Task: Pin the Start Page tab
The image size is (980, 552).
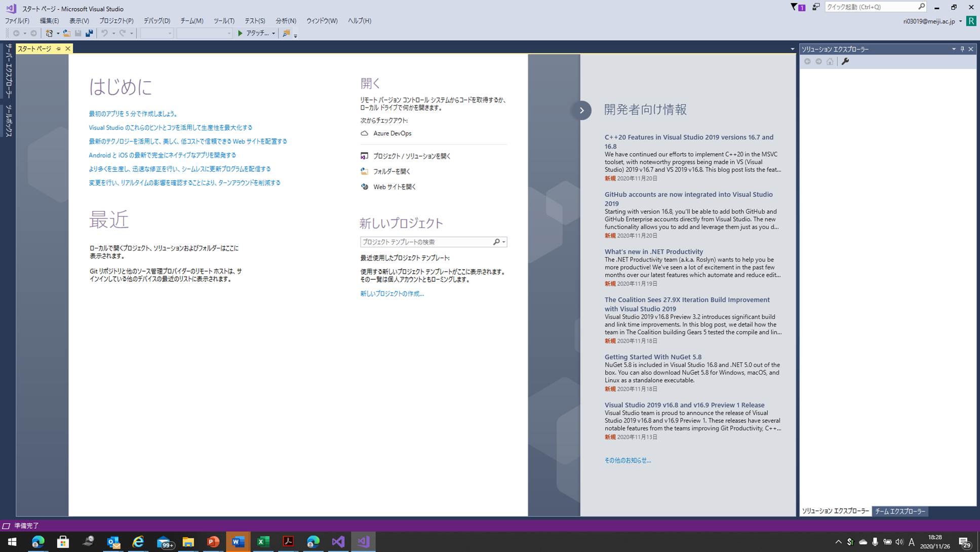Action: (x=58, y=49)
